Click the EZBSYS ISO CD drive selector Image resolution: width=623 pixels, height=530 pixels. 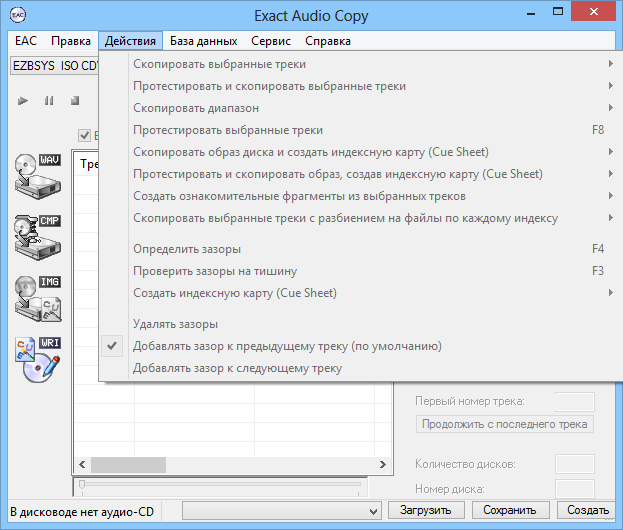[x=54, y=66]
